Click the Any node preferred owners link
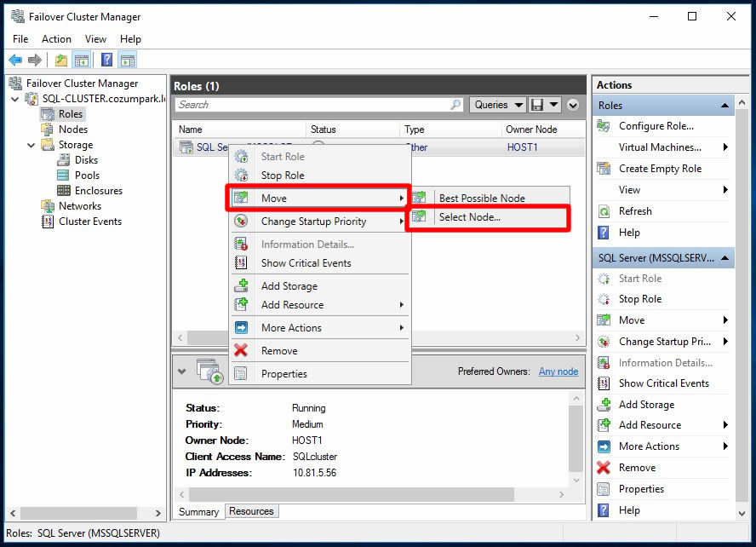 point(558,371)
